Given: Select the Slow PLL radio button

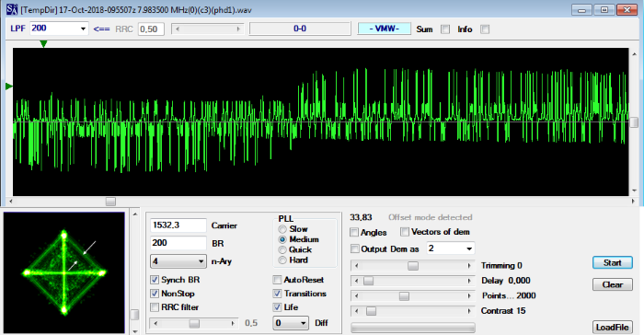Looking at the screenshot, I should (282, 229).
